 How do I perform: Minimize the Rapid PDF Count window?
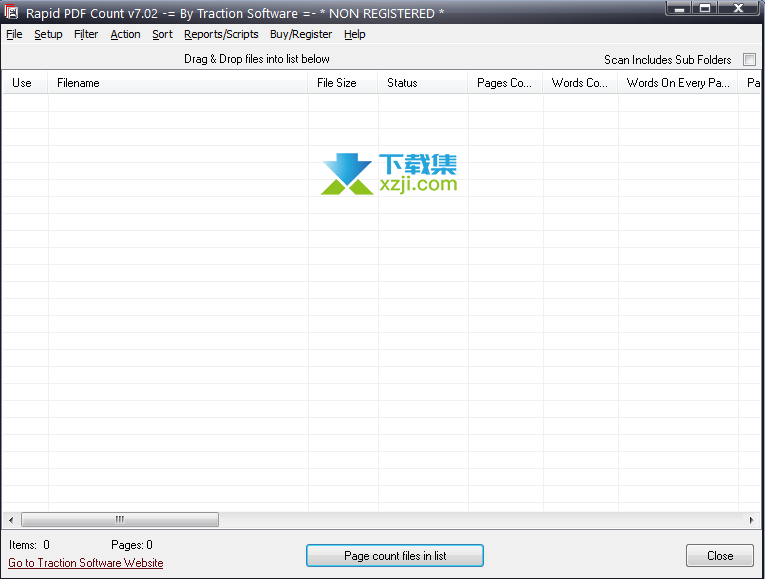tap(679, 8)
